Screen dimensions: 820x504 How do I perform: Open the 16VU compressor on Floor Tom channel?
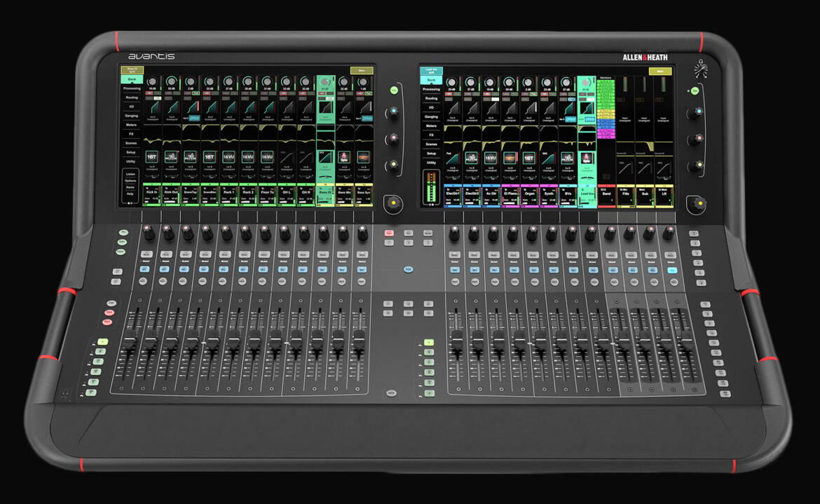pyautogui.click(x=267, y=157)
